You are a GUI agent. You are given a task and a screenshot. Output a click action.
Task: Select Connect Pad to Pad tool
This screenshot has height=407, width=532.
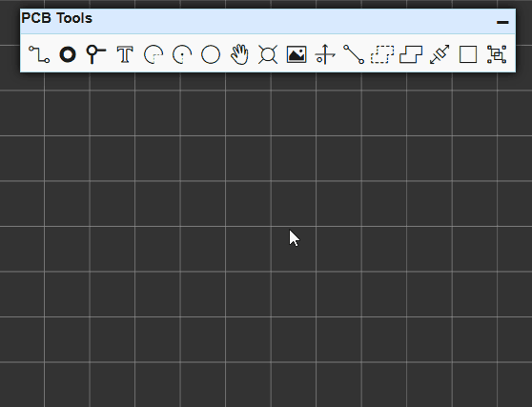coord(354,54)
